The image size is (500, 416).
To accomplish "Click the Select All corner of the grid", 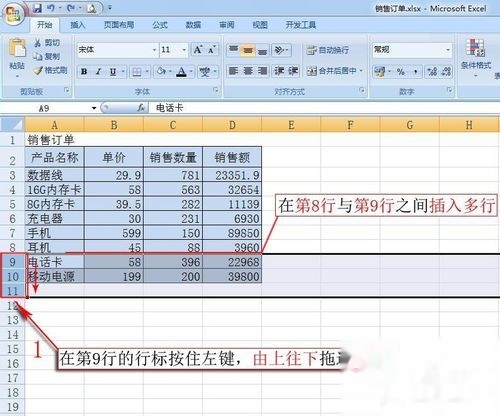I will point(12,125).
